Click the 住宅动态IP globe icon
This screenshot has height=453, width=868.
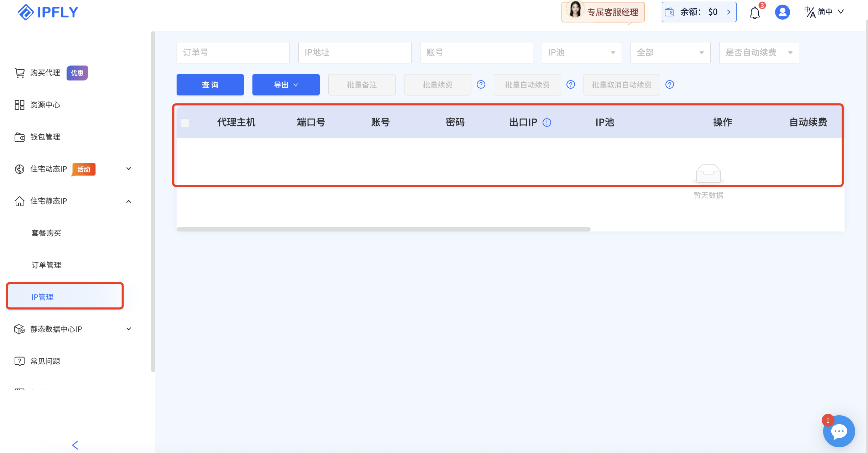pyautogui.click(x=20, y=169)
